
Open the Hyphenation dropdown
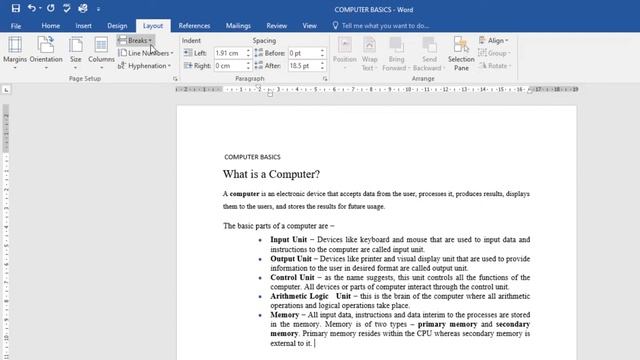[x=144, y=66]
